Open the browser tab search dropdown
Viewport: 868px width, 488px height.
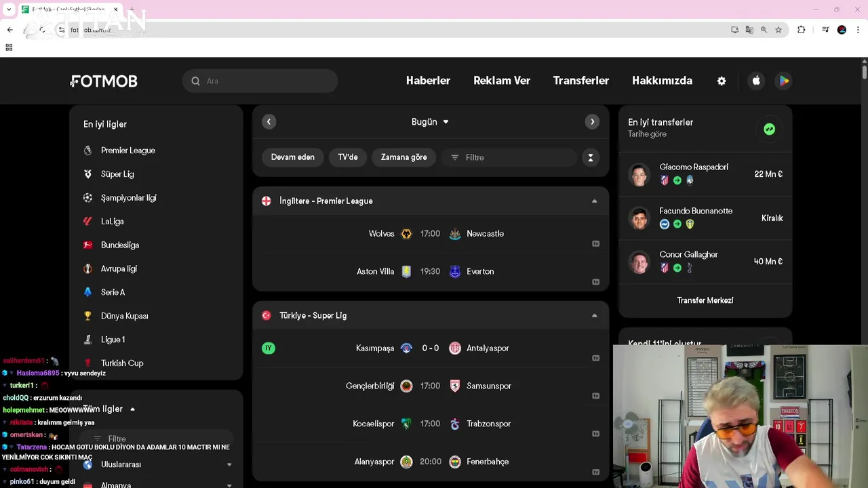pos(9,9)
